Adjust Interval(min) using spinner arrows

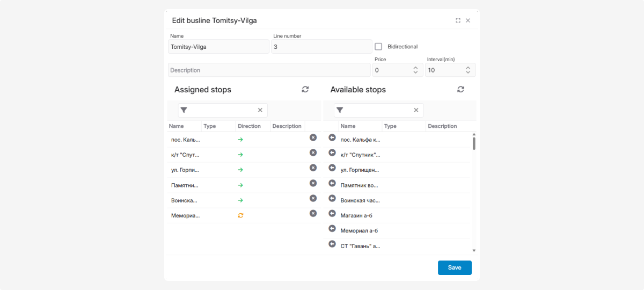pyautogui.click(x=468, y=70)
